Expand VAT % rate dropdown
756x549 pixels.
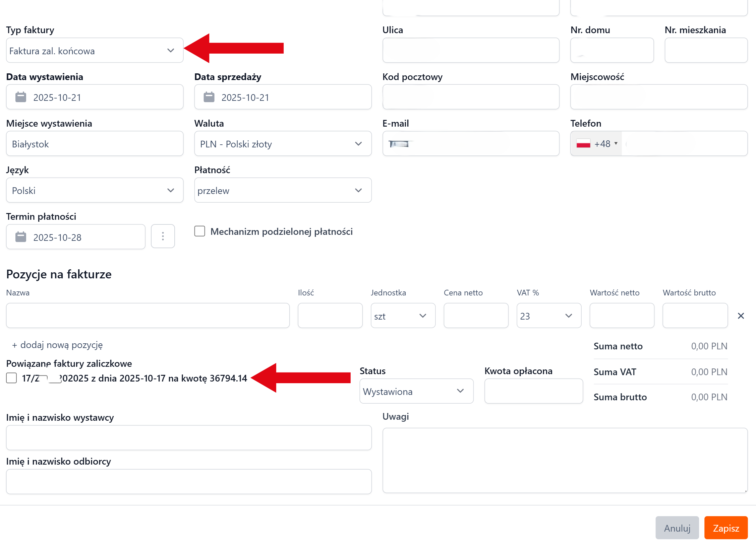pos(549,316)
